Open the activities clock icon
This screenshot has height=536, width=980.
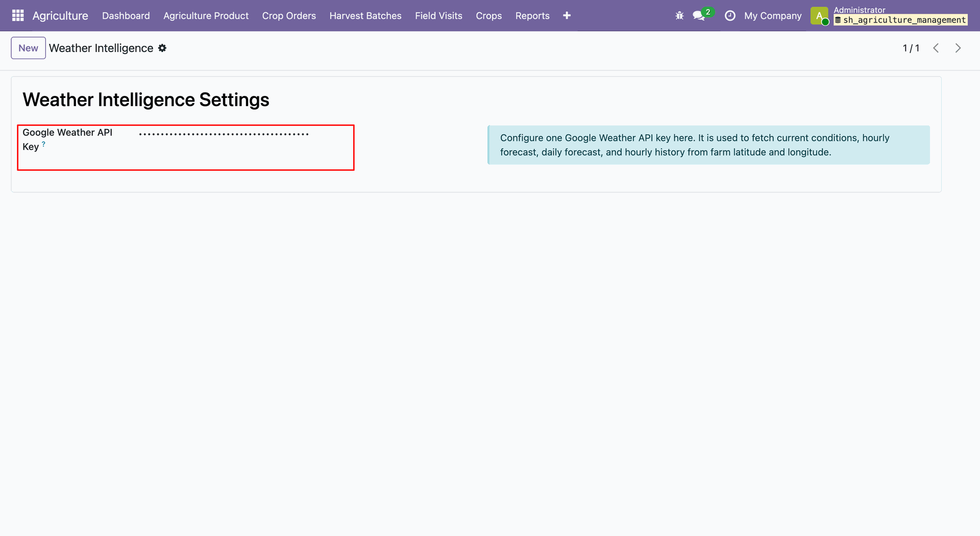click(x=730, y=16)
